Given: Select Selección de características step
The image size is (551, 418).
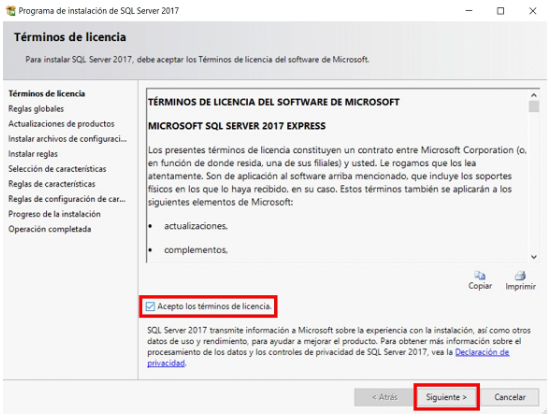Looking at the screenshot, I should click(x=57, y=169).
